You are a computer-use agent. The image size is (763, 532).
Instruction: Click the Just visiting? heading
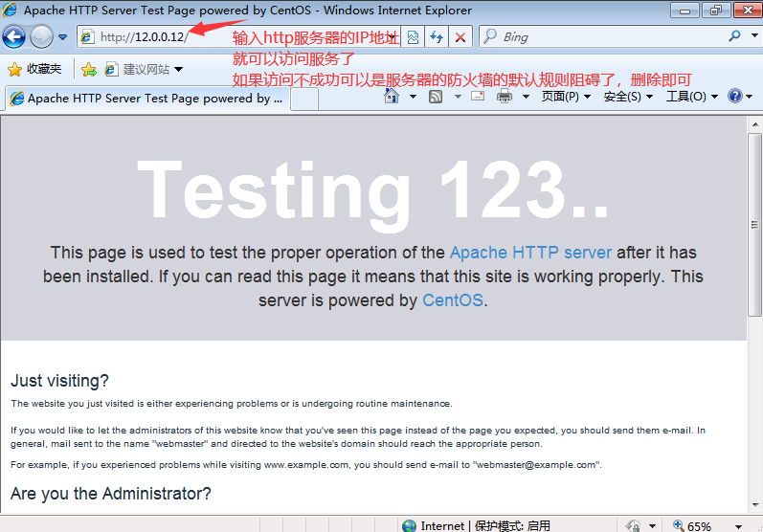[x=60, y=380]
